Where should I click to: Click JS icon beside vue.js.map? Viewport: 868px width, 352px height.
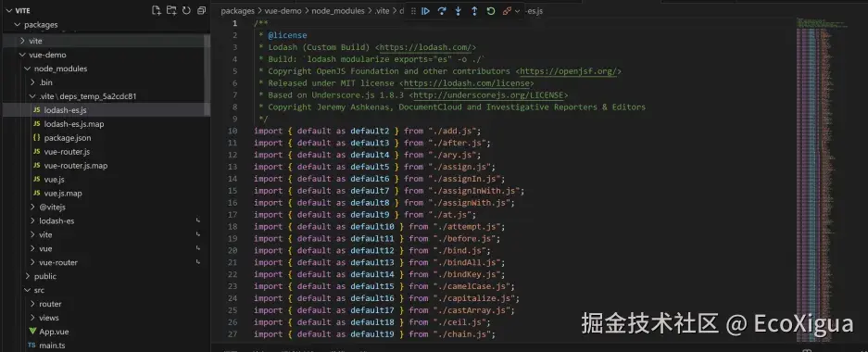(x=36, y=194)
